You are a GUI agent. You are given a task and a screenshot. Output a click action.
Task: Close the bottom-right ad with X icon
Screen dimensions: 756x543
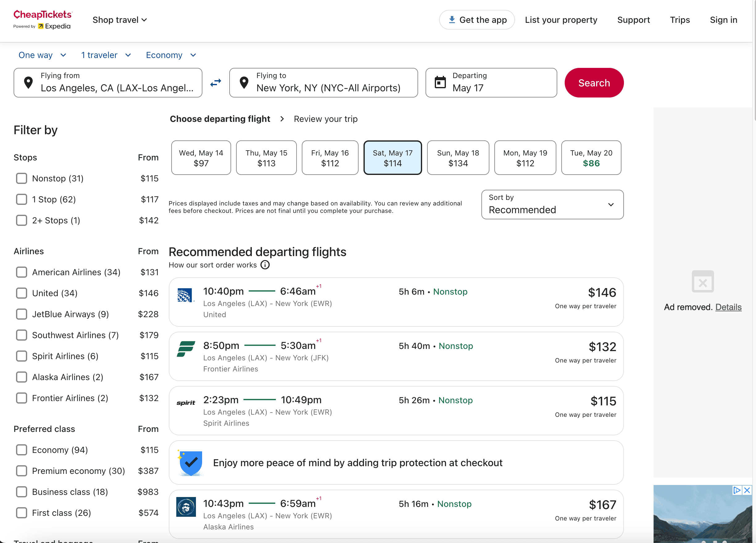tap(747, 490)
